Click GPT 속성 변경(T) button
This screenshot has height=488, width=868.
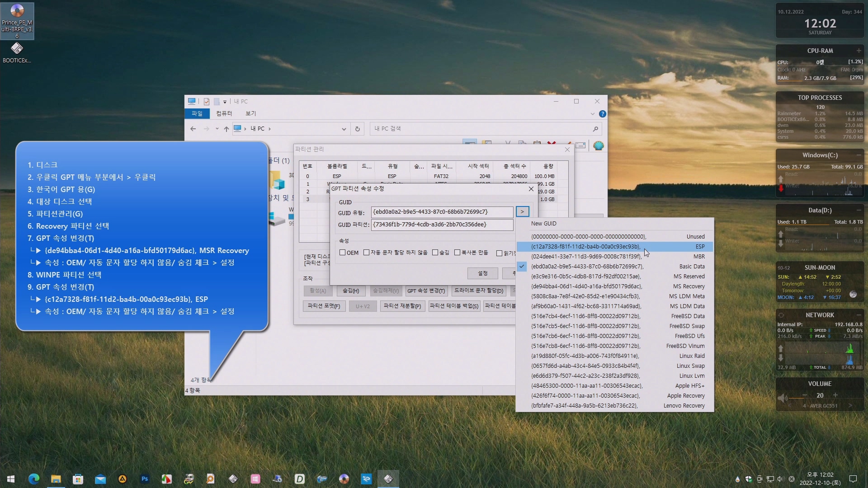tap(426, 291)
